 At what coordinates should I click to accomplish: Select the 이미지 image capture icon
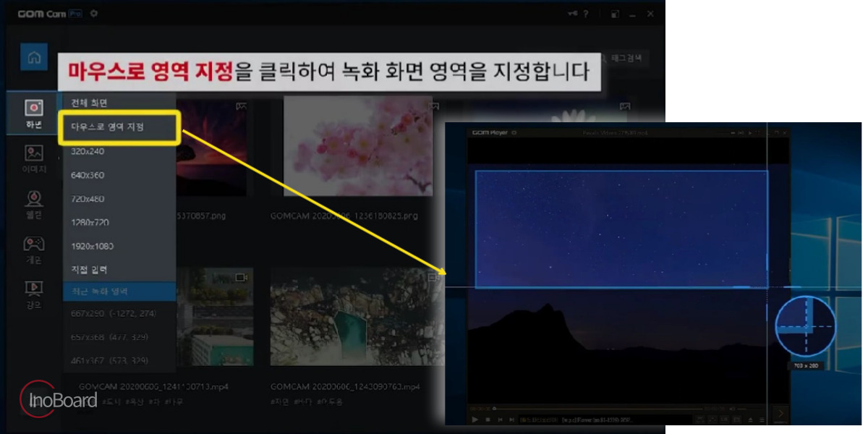pyautogui.click(x=34, y=153)
